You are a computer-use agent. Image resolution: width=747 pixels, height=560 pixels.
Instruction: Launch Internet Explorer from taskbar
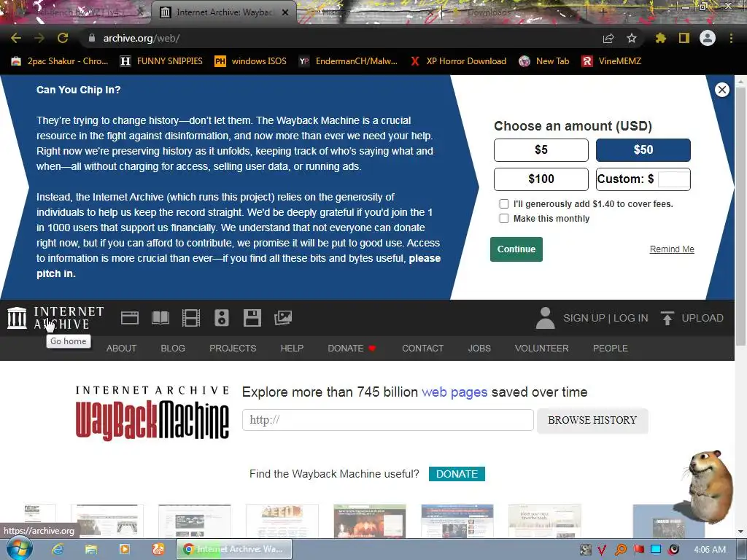tap(58, 549)
